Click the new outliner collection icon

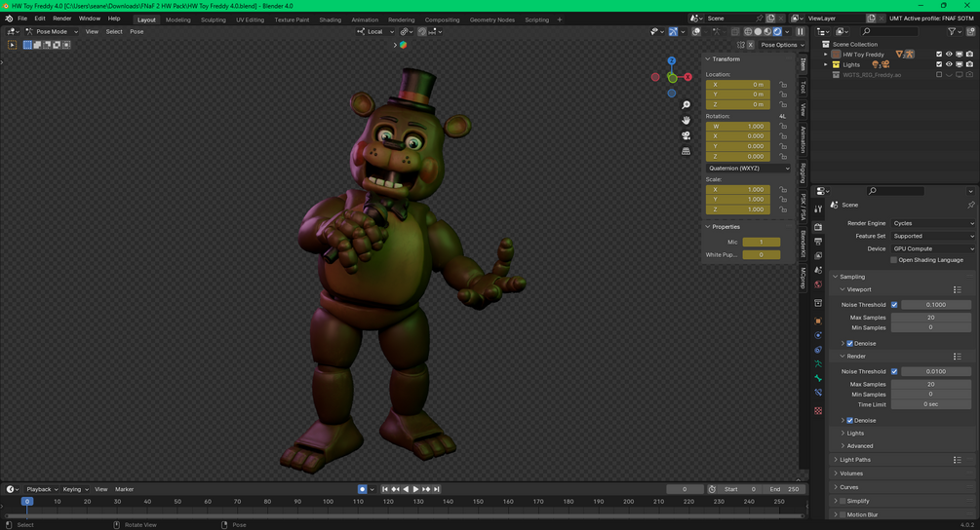coord(970,31)
